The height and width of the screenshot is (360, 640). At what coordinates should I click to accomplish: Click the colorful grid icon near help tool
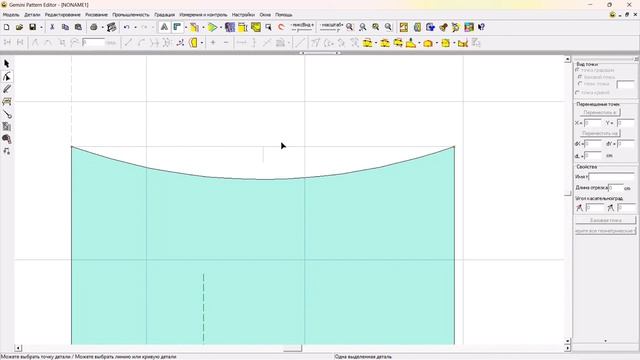[469, 27]
